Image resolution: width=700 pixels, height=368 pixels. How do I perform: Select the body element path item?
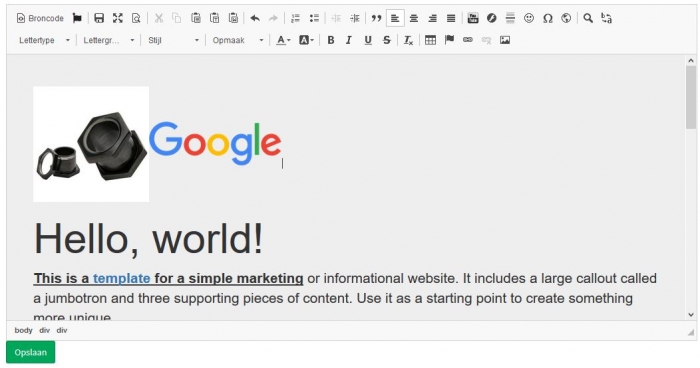point(23,330)
